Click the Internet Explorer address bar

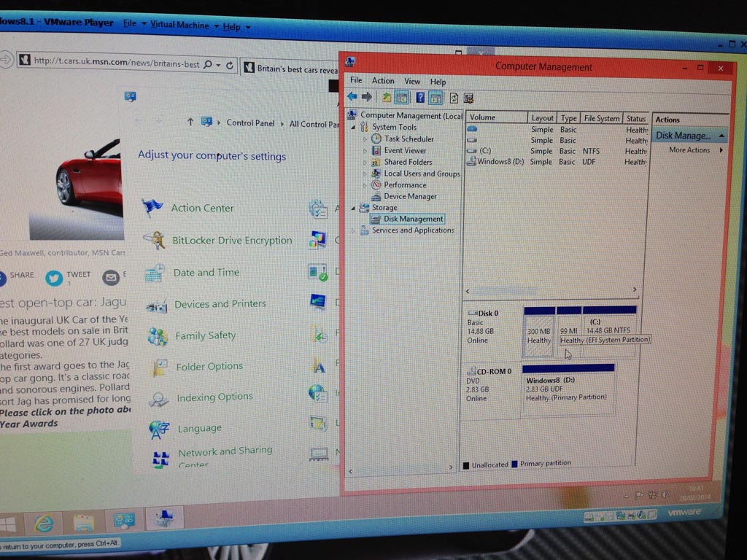[x=117, y=62]
